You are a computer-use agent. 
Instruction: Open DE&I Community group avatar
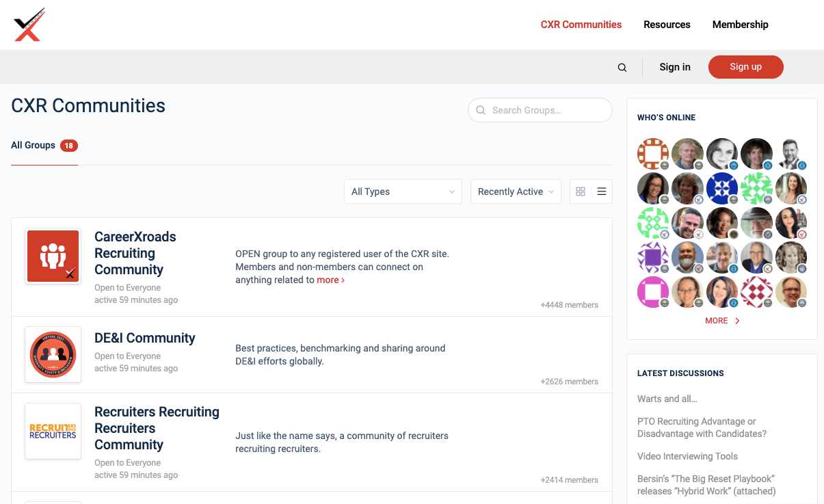[x=53, y=354]
